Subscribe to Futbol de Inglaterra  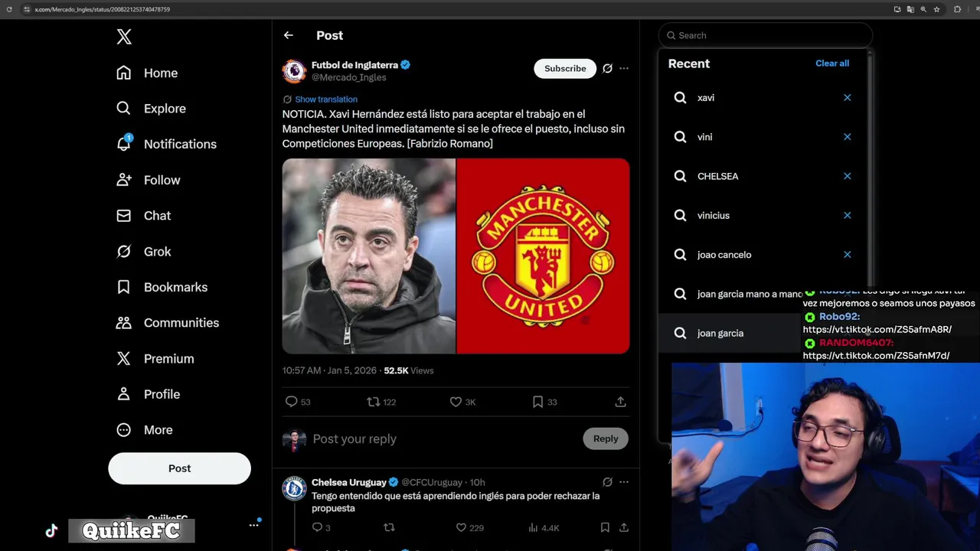565,68
